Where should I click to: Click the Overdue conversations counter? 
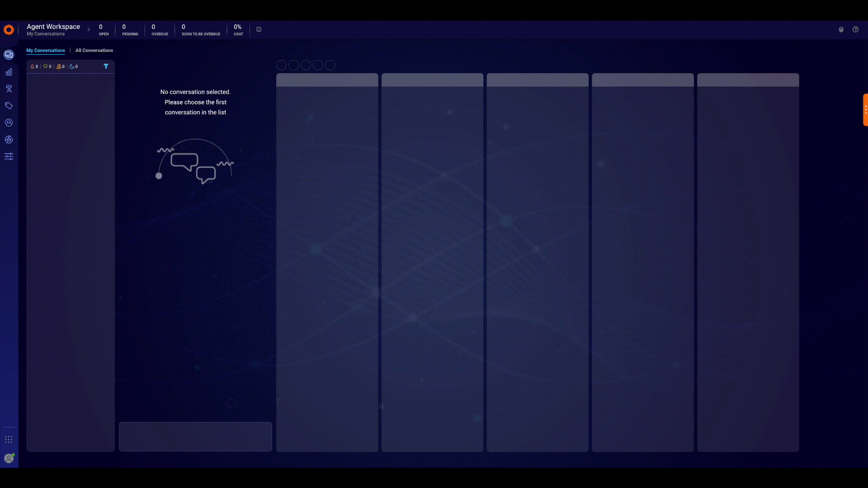(160, 30)
